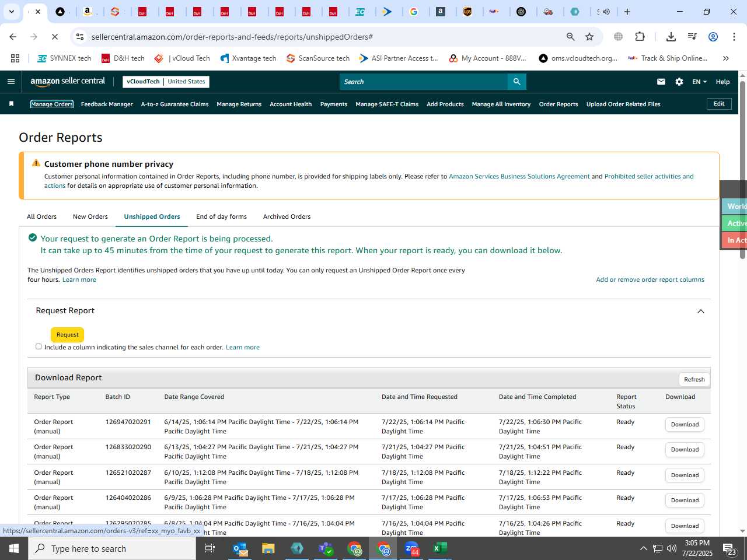
Task: Open the media control icon in Chrome toolbar
Action: tap(692, 37)
